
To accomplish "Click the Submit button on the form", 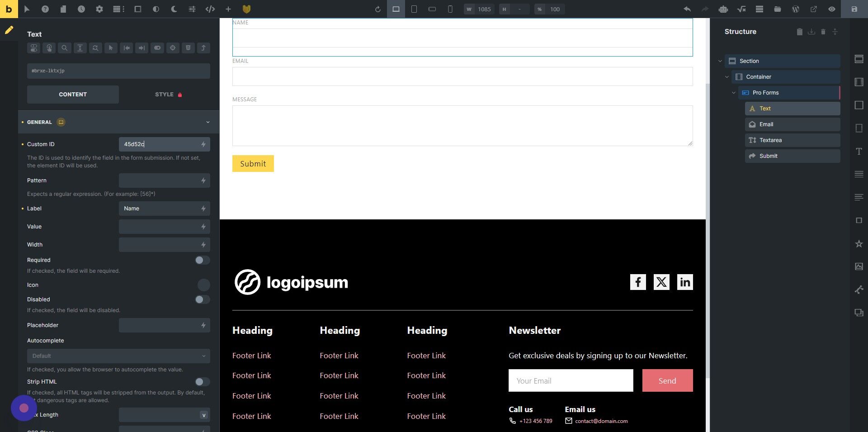I will [x=253, y=163].
